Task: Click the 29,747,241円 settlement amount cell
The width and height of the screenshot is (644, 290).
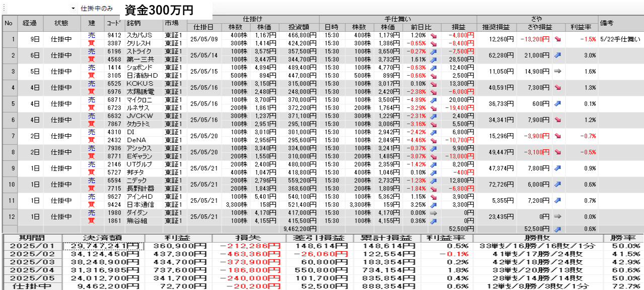Action: (x=103, y=246)
